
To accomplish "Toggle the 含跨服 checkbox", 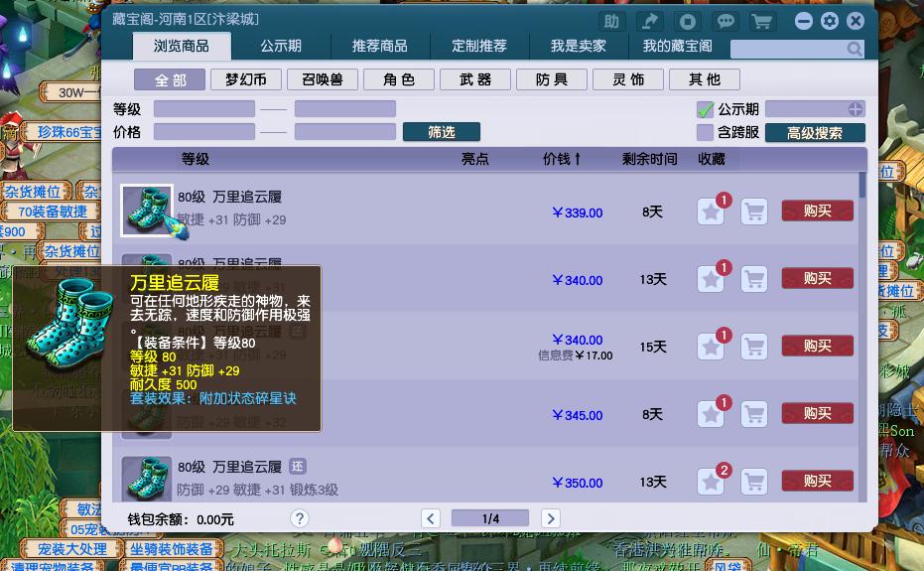I will (x=705, y=132).
